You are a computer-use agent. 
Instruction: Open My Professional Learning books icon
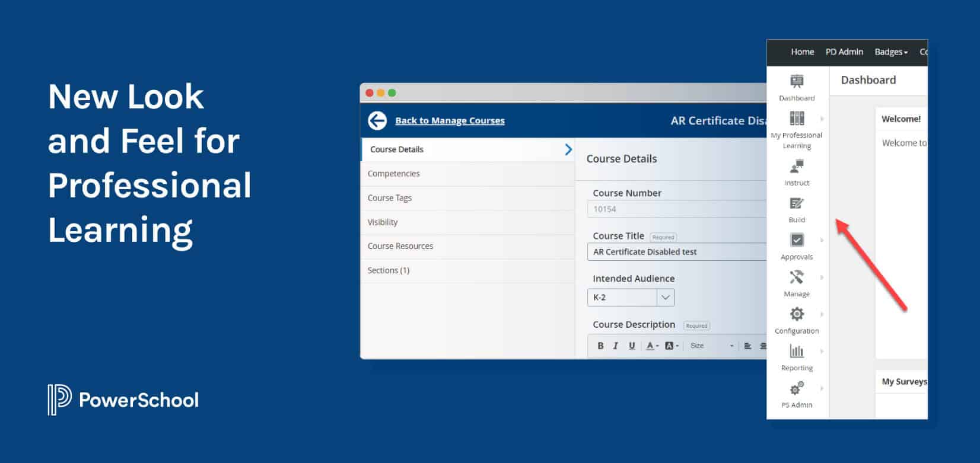[x=797, y=119]
